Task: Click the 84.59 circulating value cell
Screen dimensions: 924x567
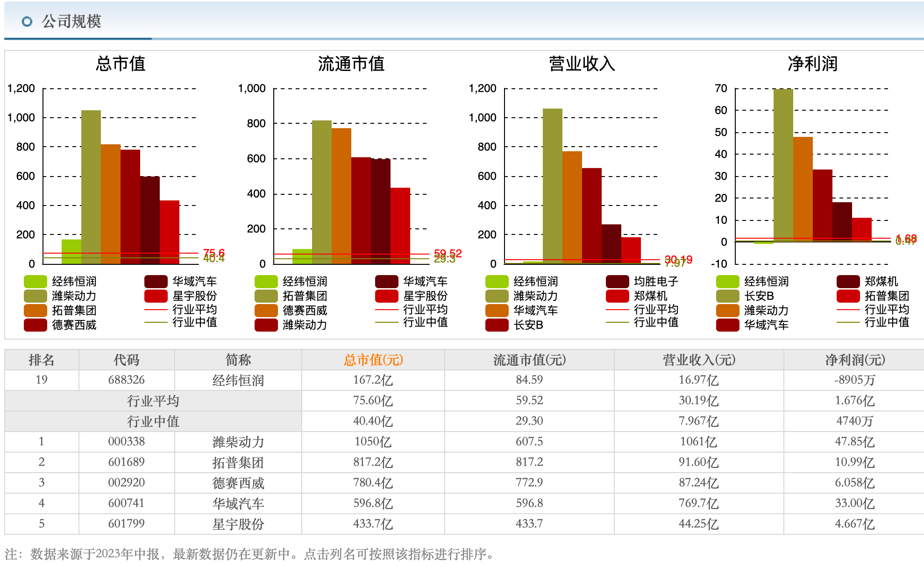Action: coord(529,380)
